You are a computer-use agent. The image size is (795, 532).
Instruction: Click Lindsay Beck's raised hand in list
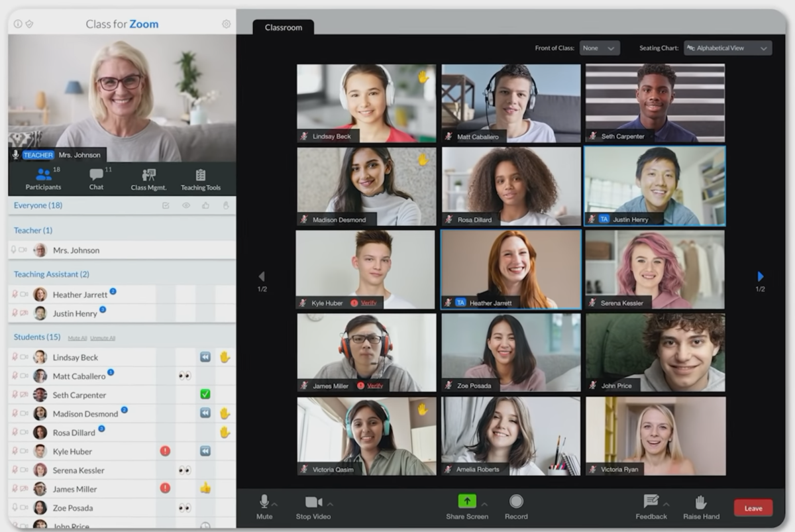225,357
